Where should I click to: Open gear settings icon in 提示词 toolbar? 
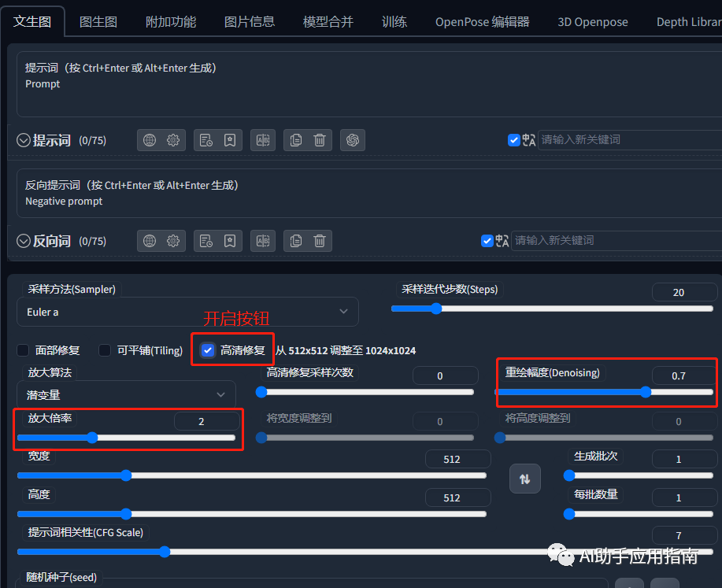pyautogui.click(x=173, y=140)
